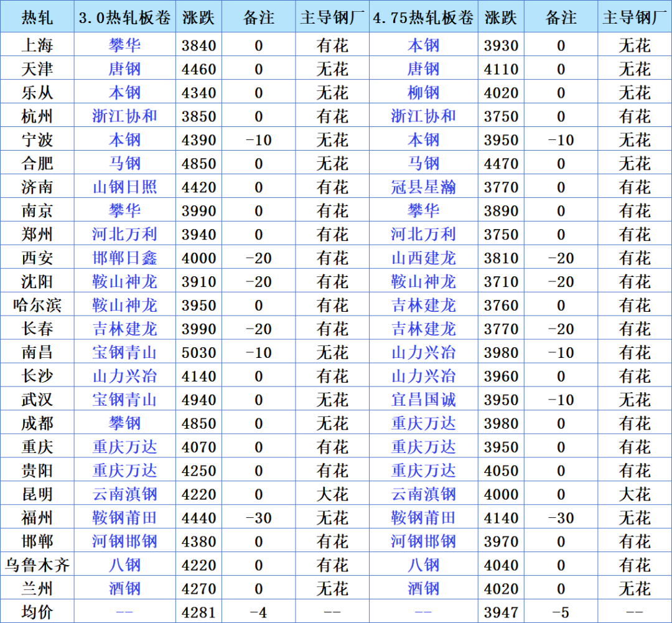
Task: Click the 乐从 row label
Action: [x=37, y=93]
